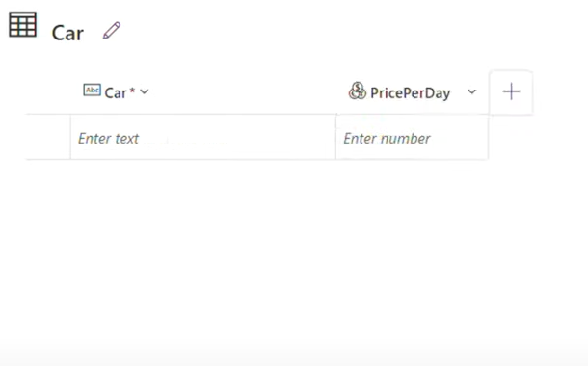Viewport: 588px width, 366px height.
Task: Click the new column plus button
Action: (x=511, y=91)
